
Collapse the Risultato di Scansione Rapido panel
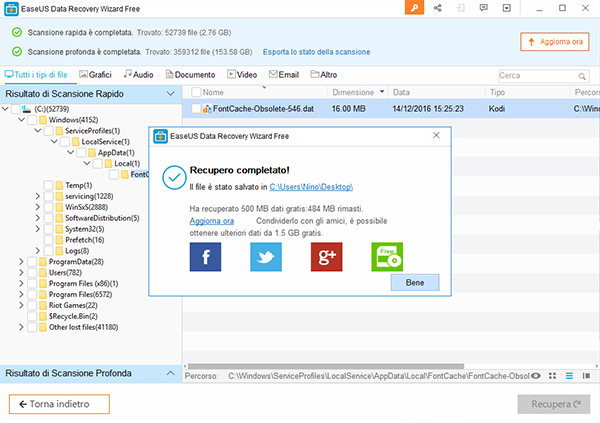171,94
